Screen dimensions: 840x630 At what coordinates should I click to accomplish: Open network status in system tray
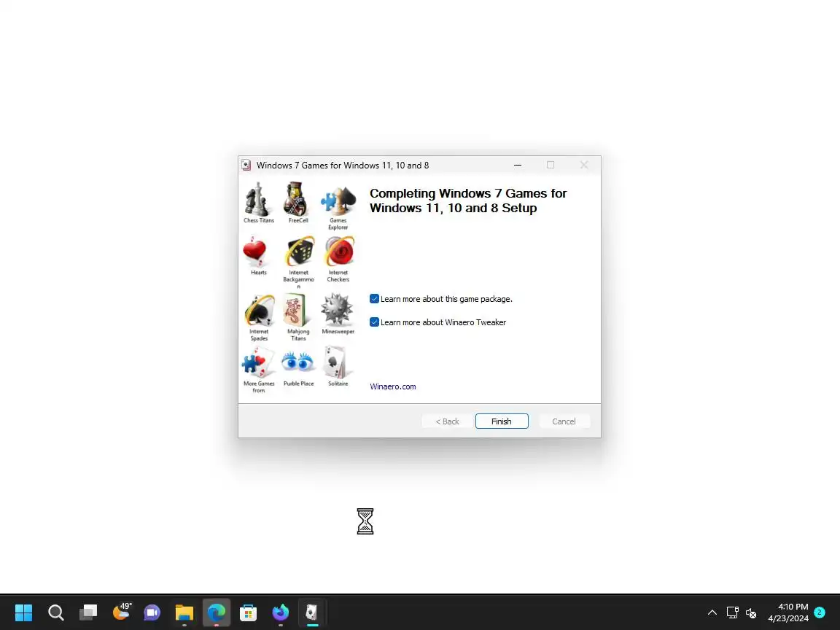click(x=732, y=612)
